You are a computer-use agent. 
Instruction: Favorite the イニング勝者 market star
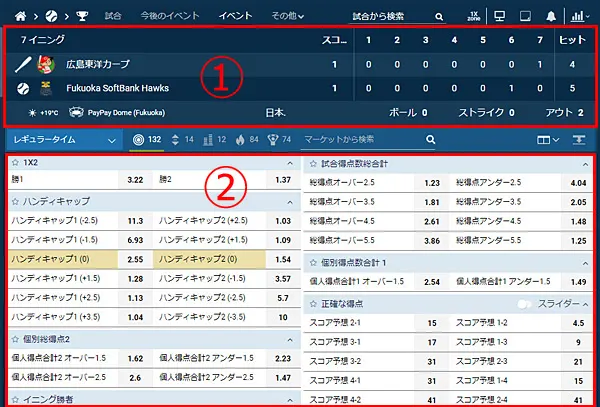tap(15, 400)
